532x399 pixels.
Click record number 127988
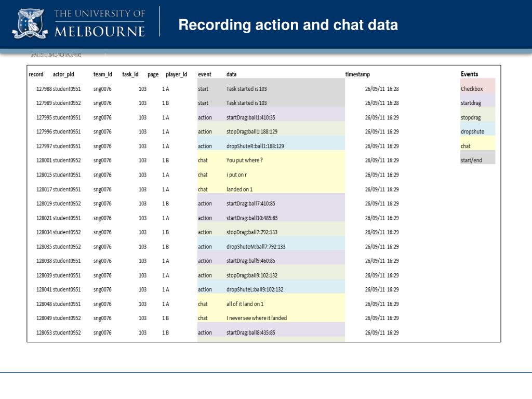tap(44, 89)
